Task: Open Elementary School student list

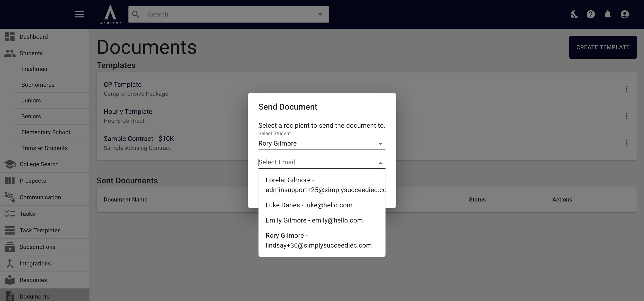Action: pos(52,132)
